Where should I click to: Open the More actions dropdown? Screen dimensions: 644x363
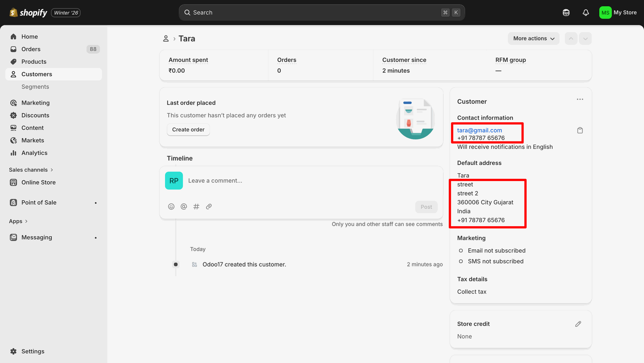pyautogui.click(x=533, y=39)
